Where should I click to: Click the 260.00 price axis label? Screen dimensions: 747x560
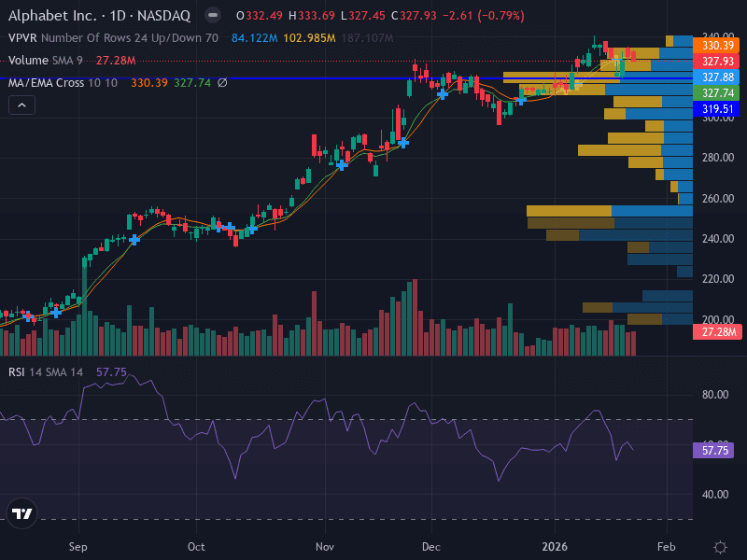point(718,198)
